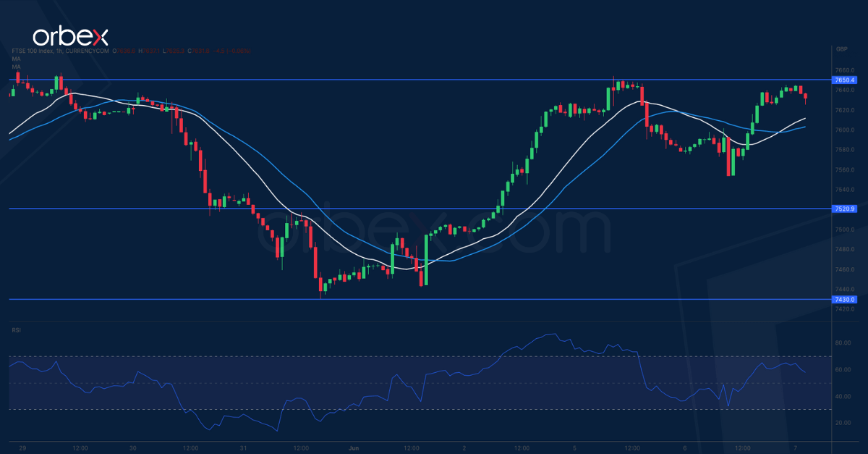Click the 7600 price axis label
Image resolution: width=868 pixels, height=454 pixels.
click(843, 130)
